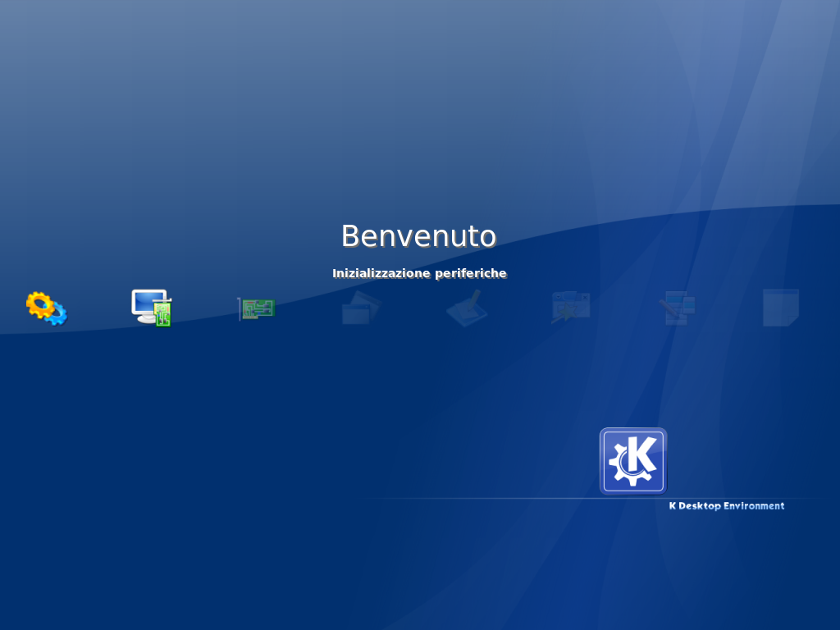Click the green expansion card icon

(256, 309)
